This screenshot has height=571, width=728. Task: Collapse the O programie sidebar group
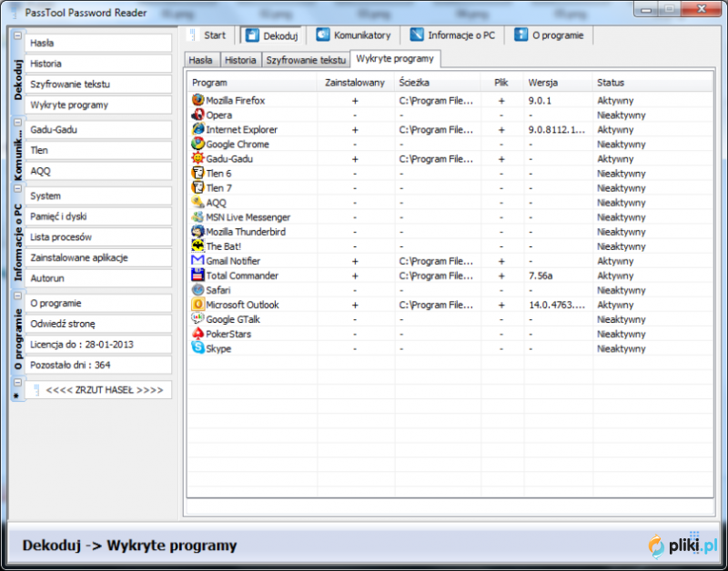(x=17, y=296)
